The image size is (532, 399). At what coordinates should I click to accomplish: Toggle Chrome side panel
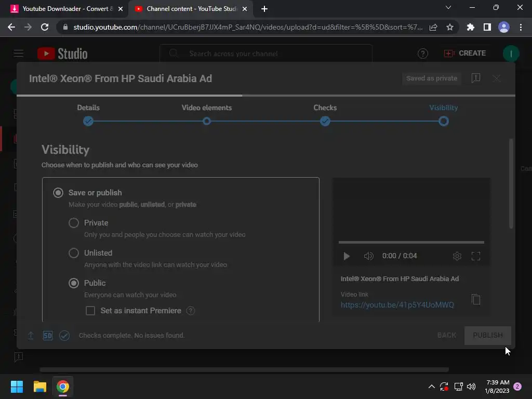click(487, 27)
